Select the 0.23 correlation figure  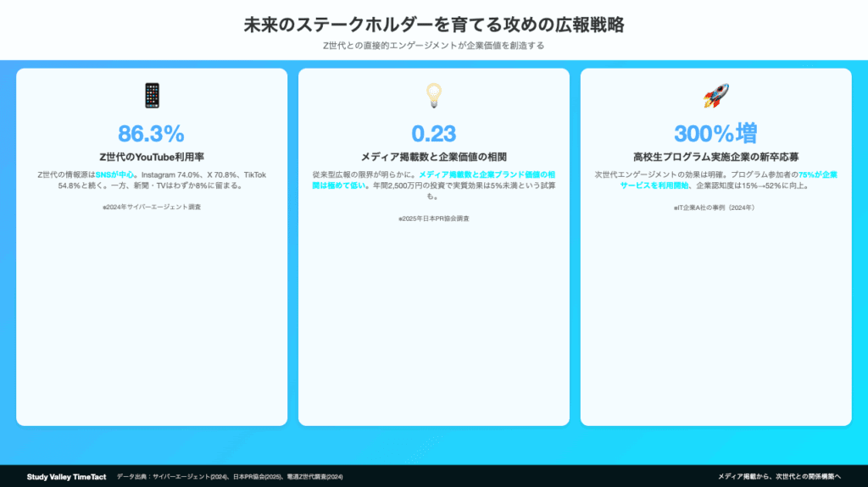[x=433, y=133]
